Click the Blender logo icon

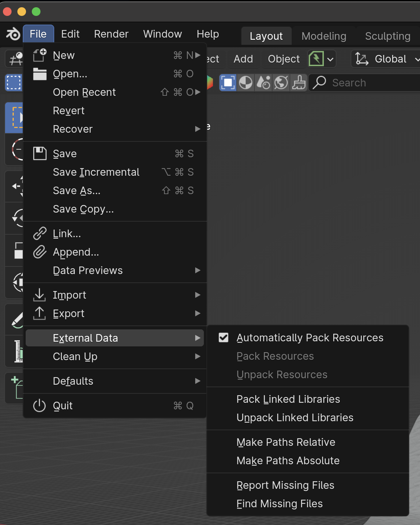click(x=13, y=34)
